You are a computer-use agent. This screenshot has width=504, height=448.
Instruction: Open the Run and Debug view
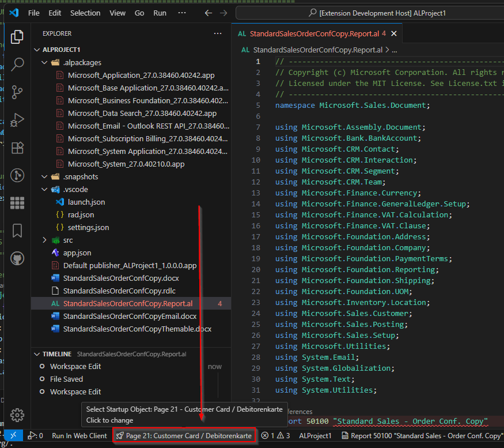pos(17,119)
